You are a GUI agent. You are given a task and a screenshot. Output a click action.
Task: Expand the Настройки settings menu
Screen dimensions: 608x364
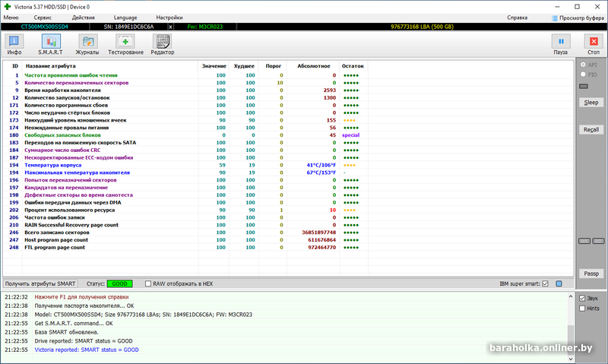pyautogui.click(x=169, y=17)
